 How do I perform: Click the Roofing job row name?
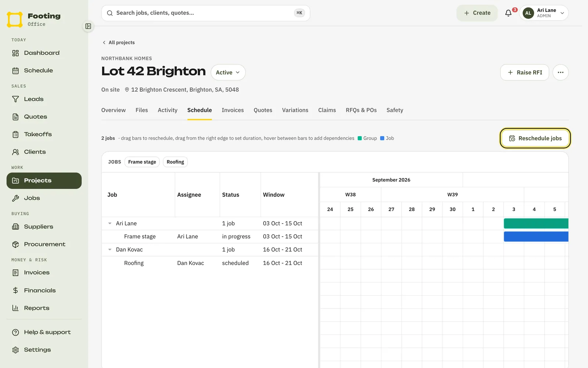coord(134,263)
